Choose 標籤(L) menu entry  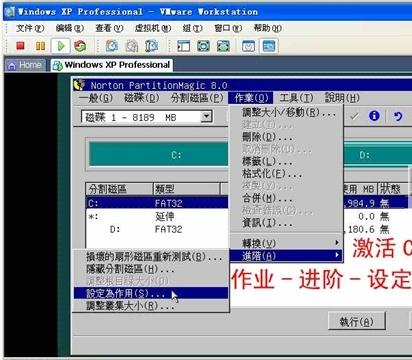tap(287, 162)
